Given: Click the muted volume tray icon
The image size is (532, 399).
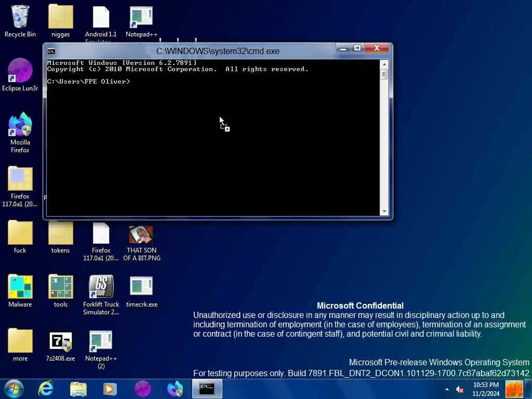Looking at the screenshot, I should coord(460,390).
